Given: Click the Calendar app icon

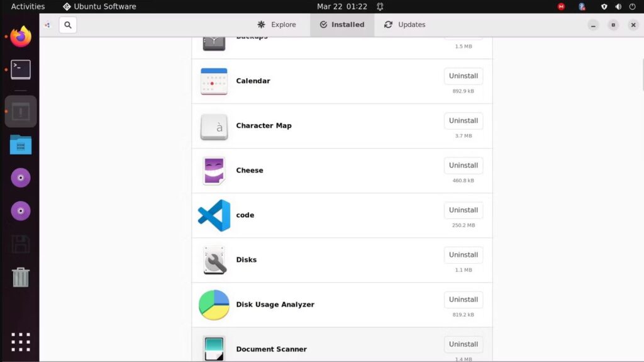Looking at the screenshot, I should tap(214, 81).
